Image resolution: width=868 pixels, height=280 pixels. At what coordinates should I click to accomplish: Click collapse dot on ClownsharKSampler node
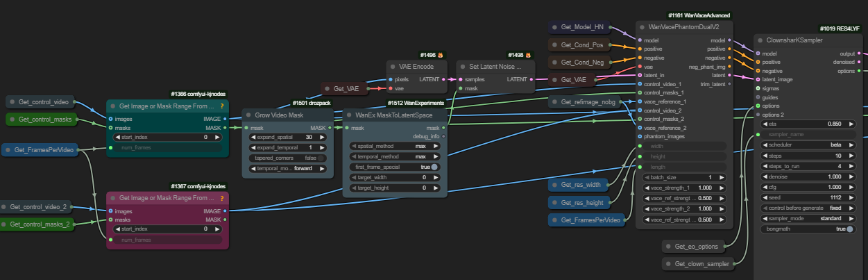click(x=760, y=40)
